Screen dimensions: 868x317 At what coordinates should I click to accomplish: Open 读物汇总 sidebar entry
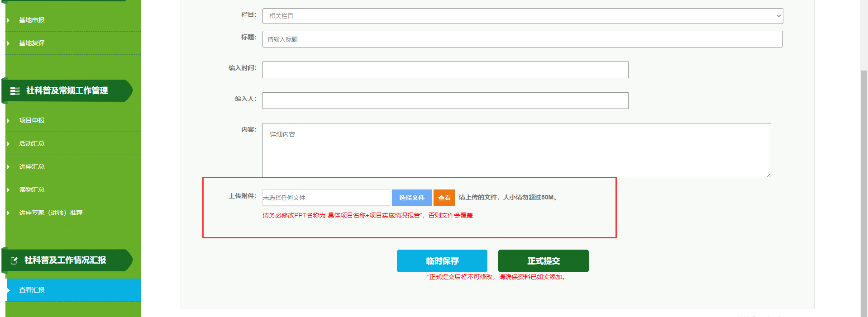click(32, 190)
